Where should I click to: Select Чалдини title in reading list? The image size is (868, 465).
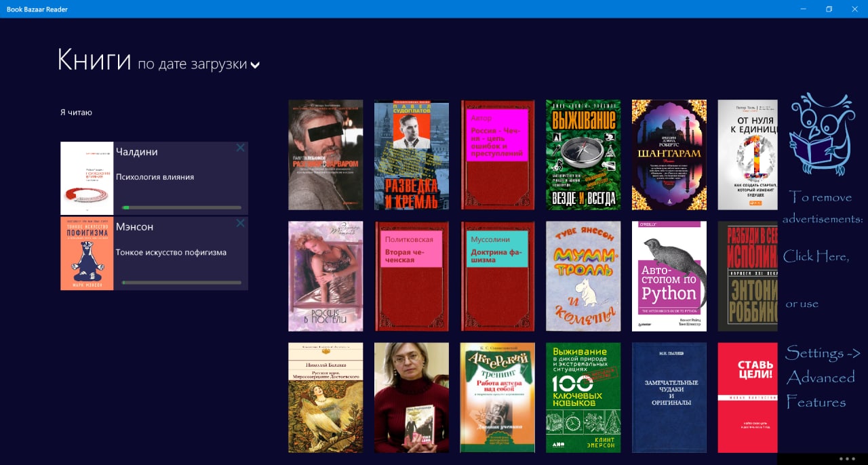tap(137, 152)
